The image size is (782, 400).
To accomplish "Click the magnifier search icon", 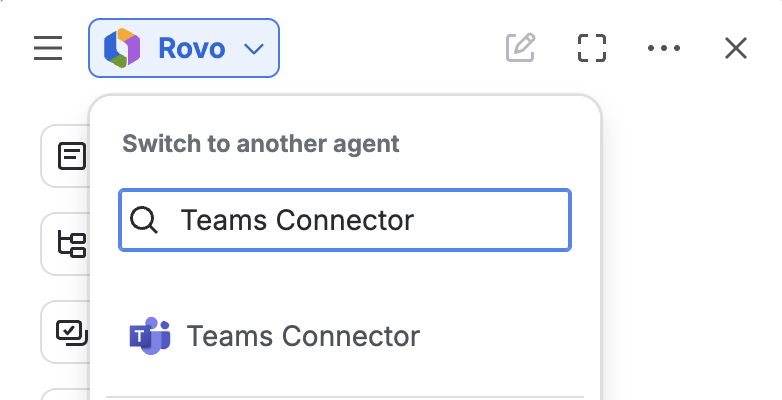I will pos(144,220).
